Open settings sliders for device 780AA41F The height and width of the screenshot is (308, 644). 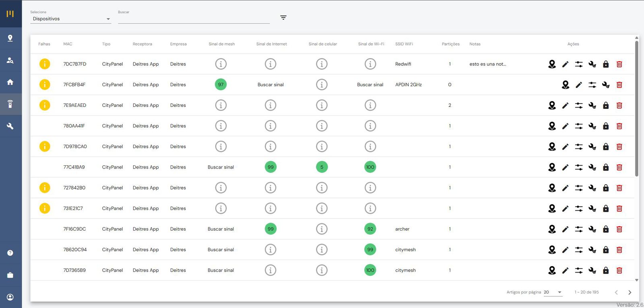coord(579,126)
